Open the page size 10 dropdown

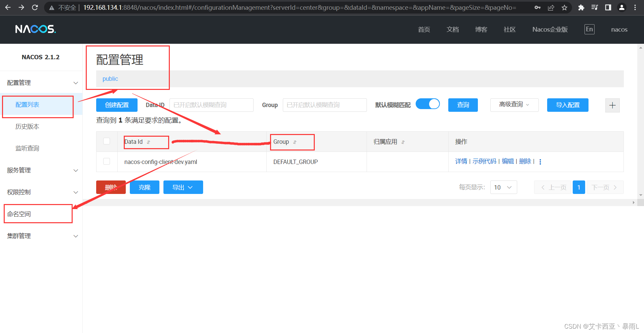[503, 187]
